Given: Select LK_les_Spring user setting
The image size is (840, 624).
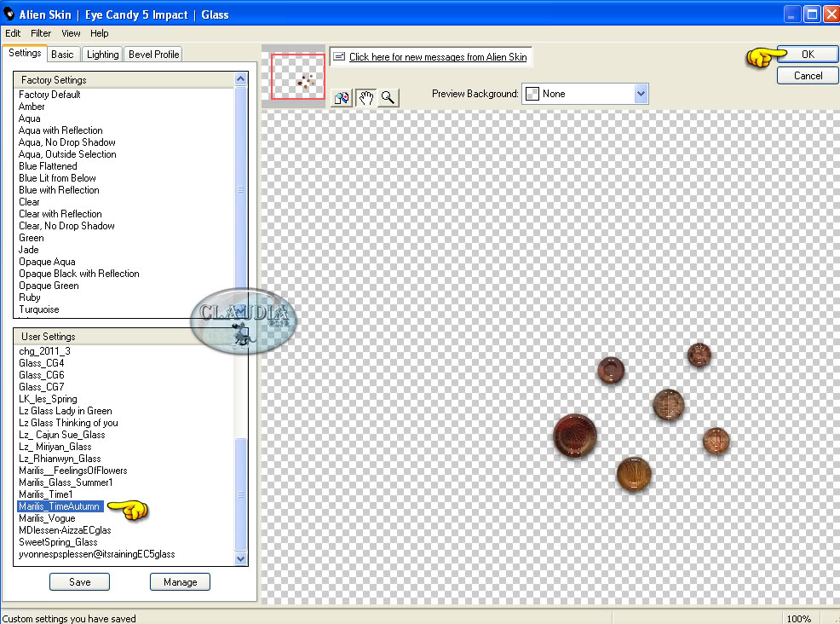Looking at the screenshot, I should 48,399.
